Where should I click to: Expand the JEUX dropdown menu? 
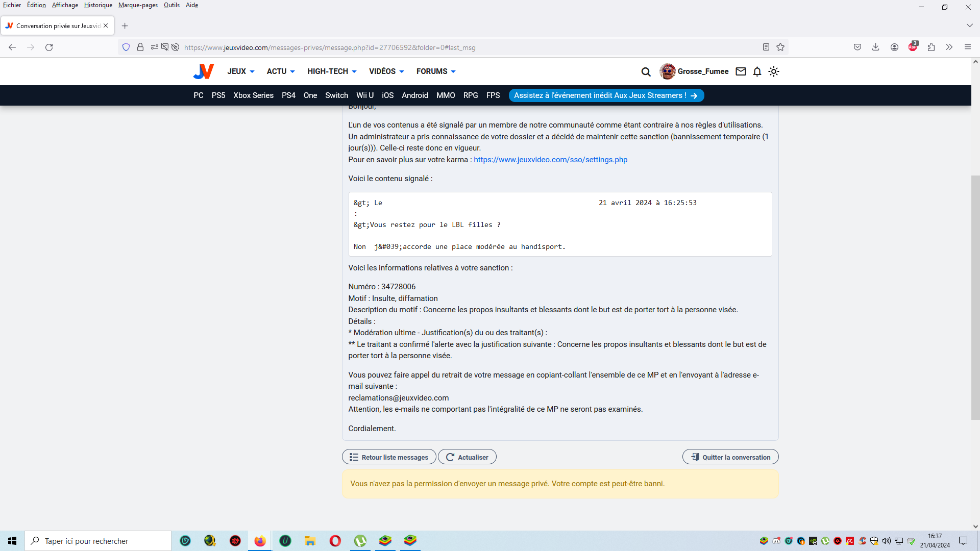pyautogui.click(x=240, y=71)
